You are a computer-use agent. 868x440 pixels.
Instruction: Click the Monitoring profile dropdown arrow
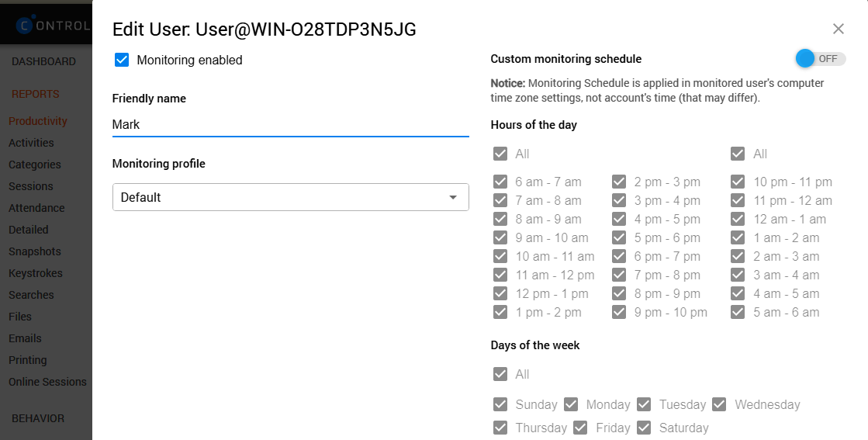(x=453, y=198)
